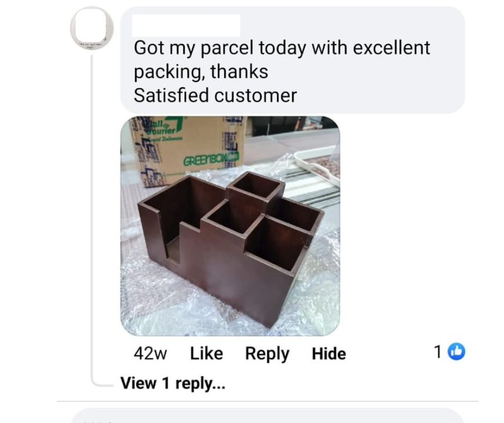
Task: Click the reply thread connector line
Action: (92, 219)
